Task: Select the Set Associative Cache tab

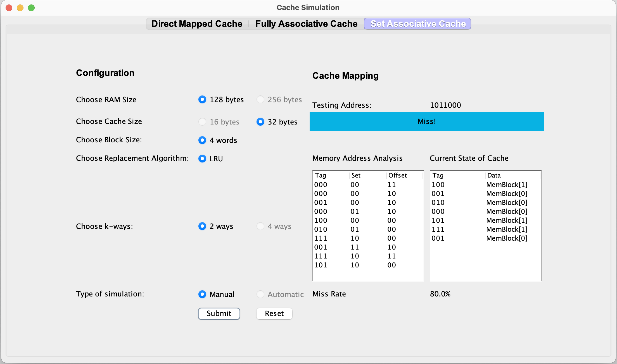Action: pyautogui.click(x=418, y=24)
